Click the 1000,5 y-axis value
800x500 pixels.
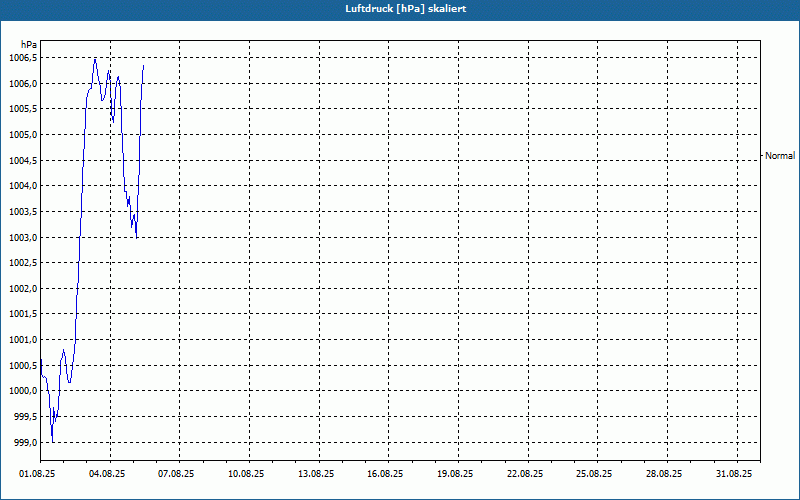coord(23,366)
